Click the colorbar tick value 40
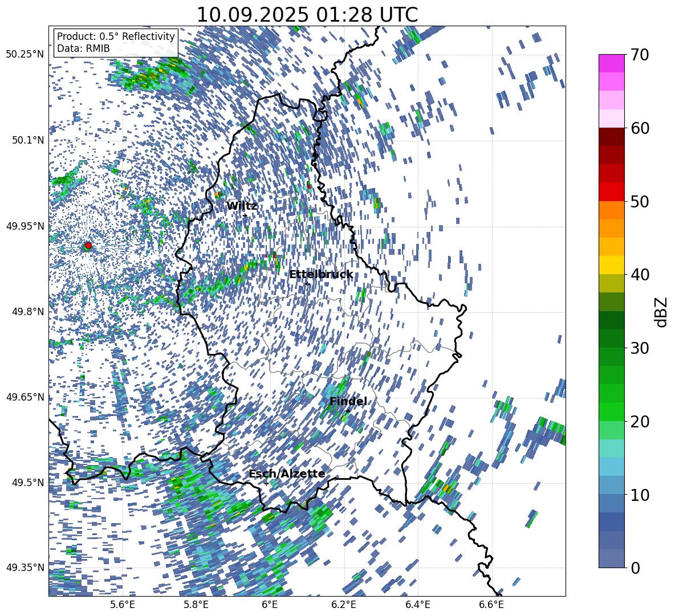 point(640,275)
